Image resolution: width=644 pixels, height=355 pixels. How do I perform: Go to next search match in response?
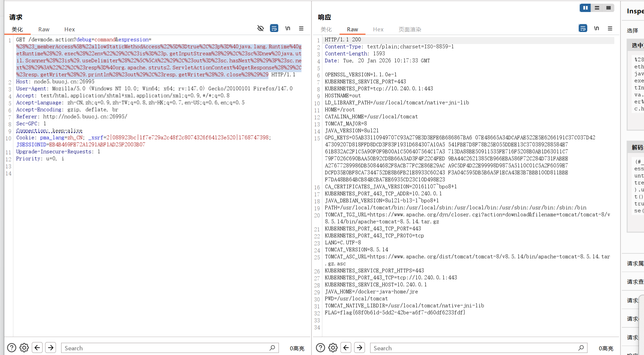(x=359, y=348)
